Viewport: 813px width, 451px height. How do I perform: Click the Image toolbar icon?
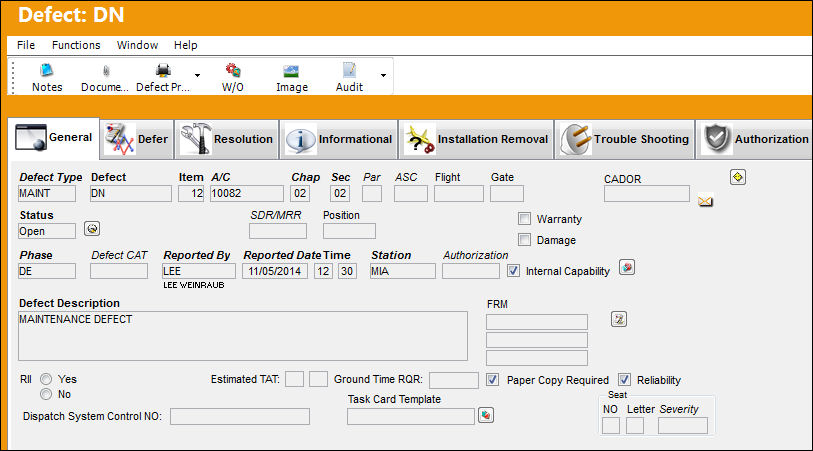[x=291, y=71]
